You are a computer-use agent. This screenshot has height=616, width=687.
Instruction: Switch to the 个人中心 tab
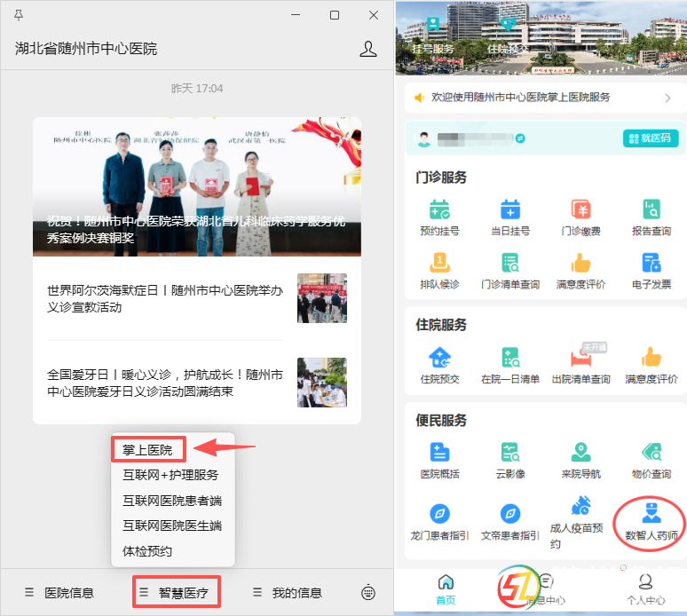point(645,588)
